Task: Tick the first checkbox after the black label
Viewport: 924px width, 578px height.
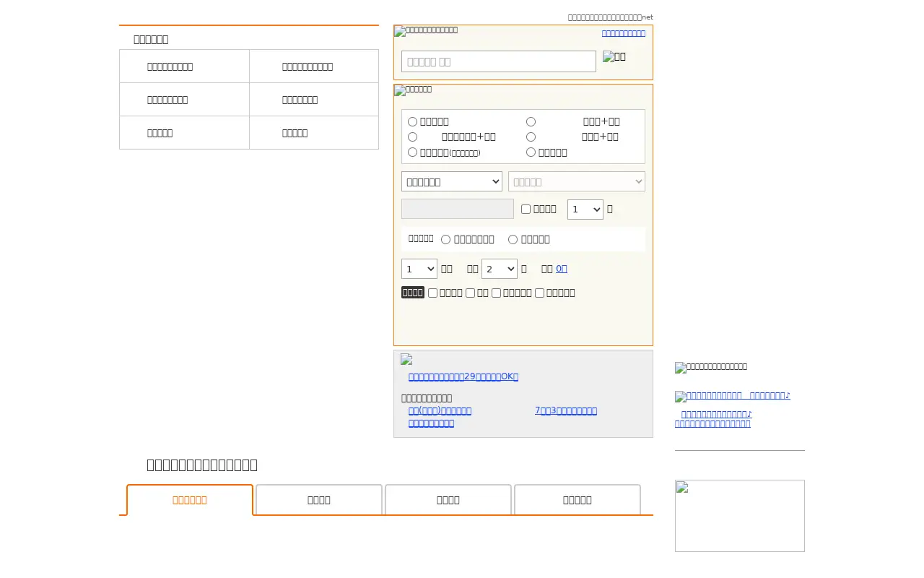Action: [433, 293]
